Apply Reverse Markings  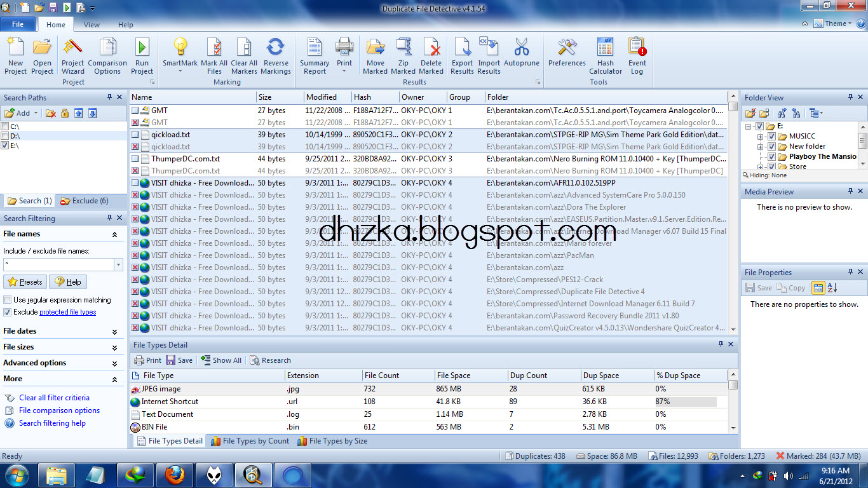tap(276, 56)
